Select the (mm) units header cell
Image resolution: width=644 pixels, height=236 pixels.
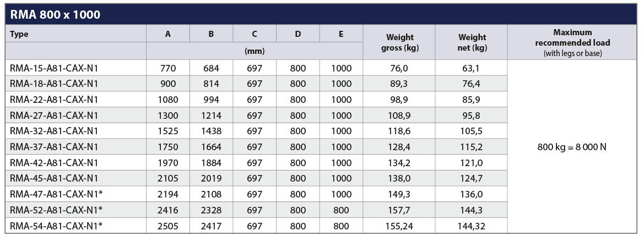point(255,51)
